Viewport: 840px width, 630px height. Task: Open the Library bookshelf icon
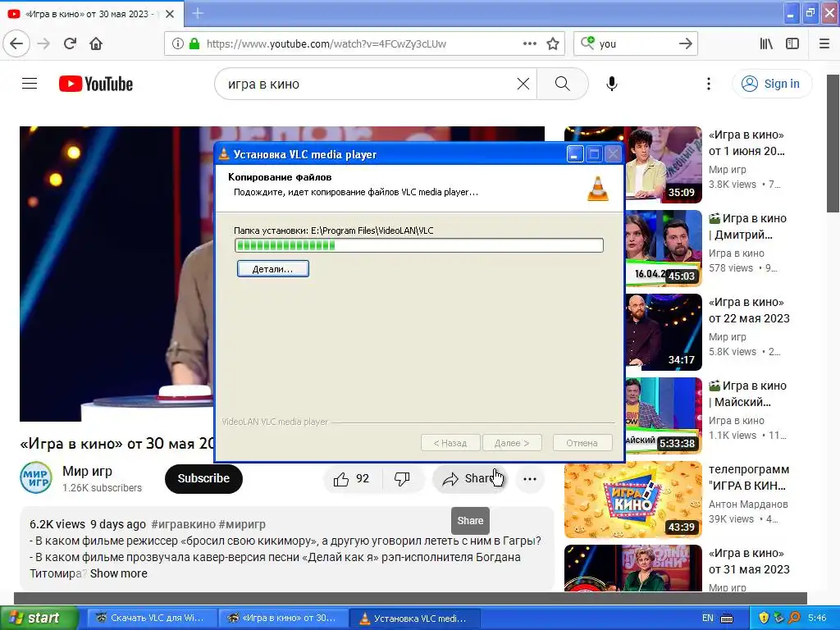coord(766,43)
